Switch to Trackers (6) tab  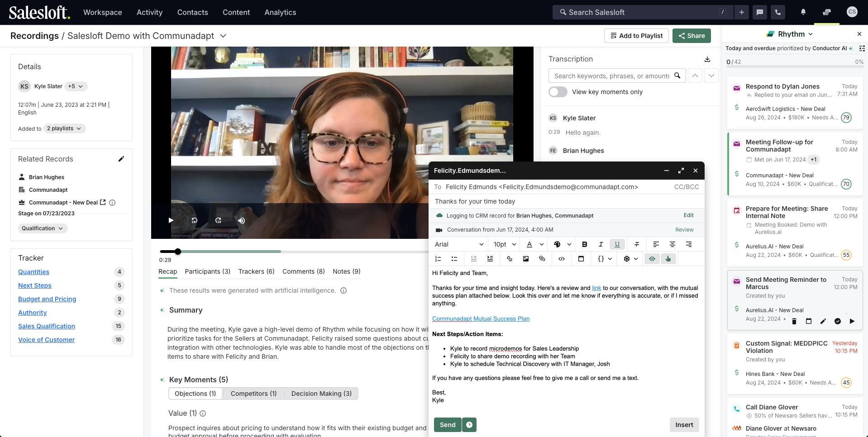256,271
